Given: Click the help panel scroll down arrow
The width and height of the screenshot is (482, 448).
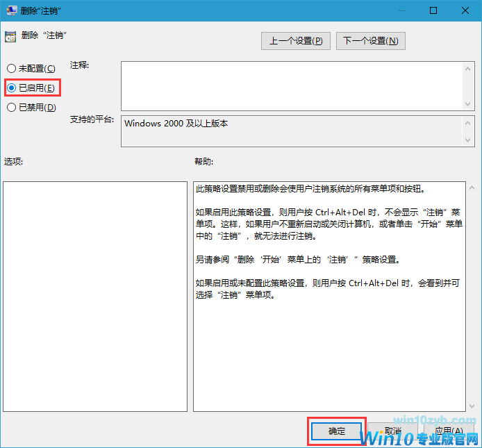Looking at the screenshot, I should coord(472,406).
